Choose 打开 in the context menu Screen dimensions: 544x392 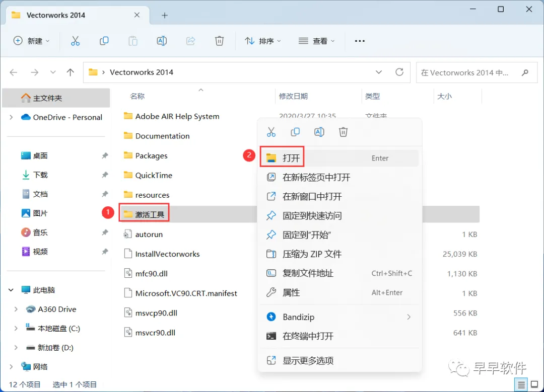(339, 158)
